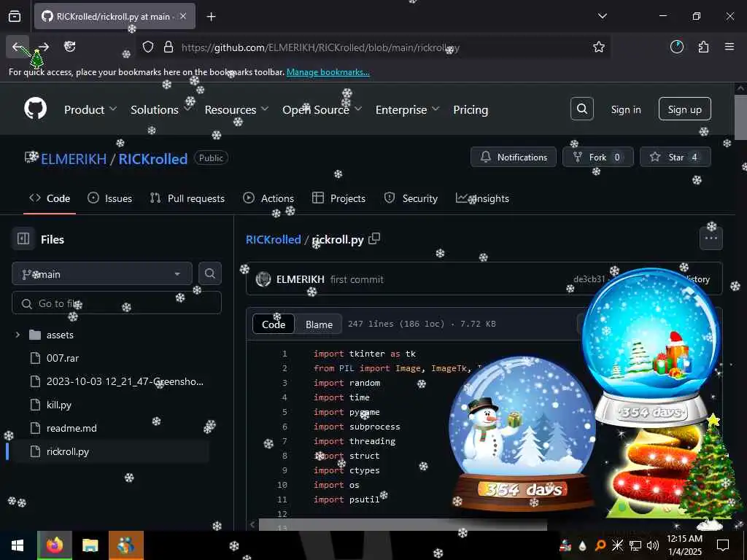Screen dimensions: 747x560
Task: Click the file tree search icon
Action: tap(209, 273)
